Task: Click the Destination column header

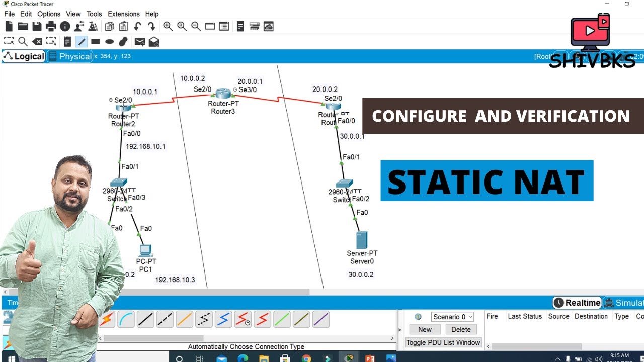Action: pyautogui.click(x=591, y=316)
